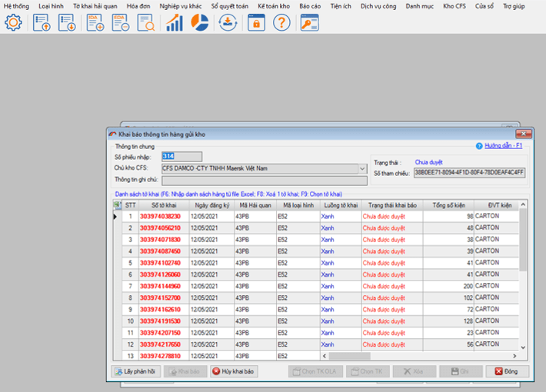The height and width of the screenshot is (392, 546).
Task: Expand the Chủ kho CFS dropdown
Action: (362, 168)
